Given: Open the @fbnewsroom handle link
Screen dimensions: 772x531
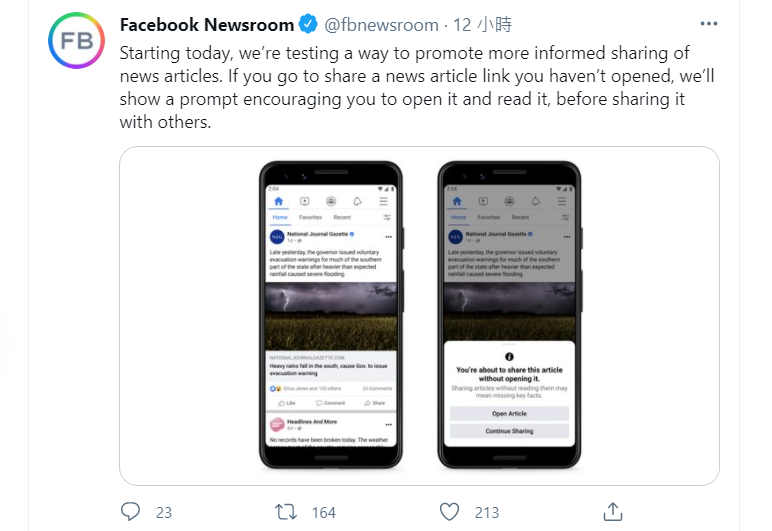Looking at the screenshot, I should 382,24.
